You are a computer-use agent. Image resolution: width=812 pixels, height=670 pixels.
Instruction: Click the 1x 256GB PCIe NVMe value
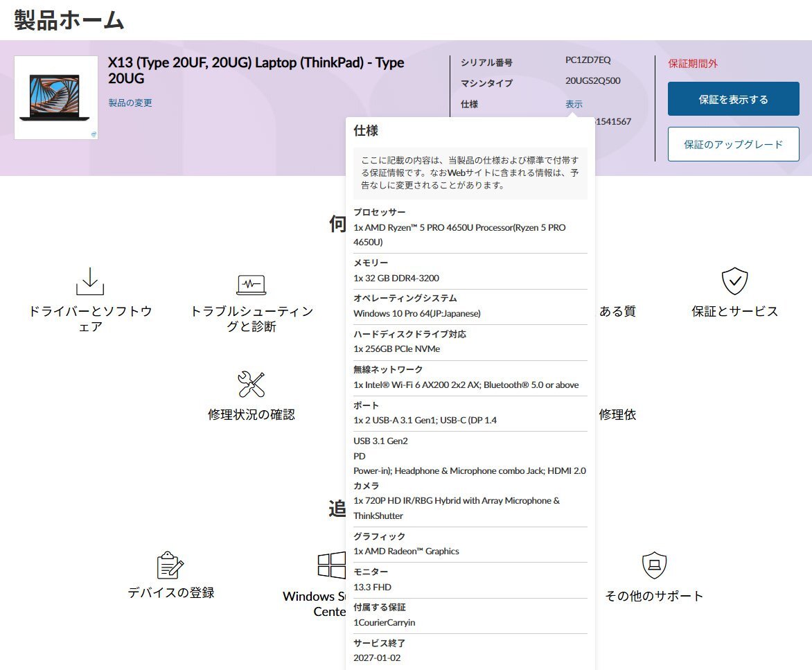(x=397, y=349)
